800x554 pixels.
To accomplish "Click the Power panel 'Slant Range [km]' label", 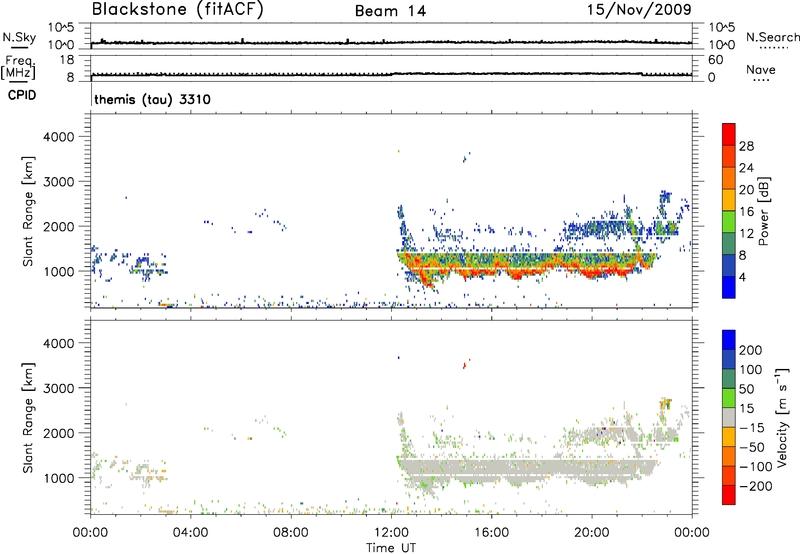I will pos(28,211).
